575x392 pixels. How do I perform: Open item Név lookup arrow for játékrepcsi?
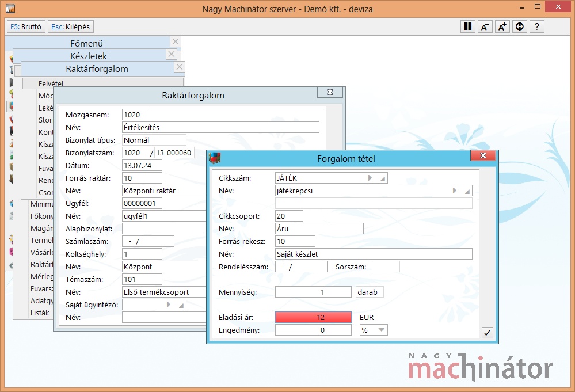click(x=455, y=191)
